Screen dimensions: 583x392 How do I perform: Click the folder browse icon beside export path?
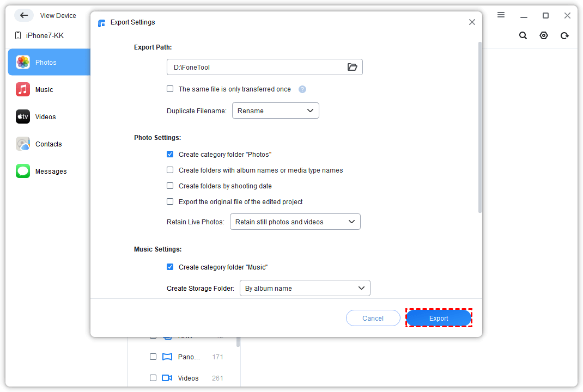pos(353,67)
